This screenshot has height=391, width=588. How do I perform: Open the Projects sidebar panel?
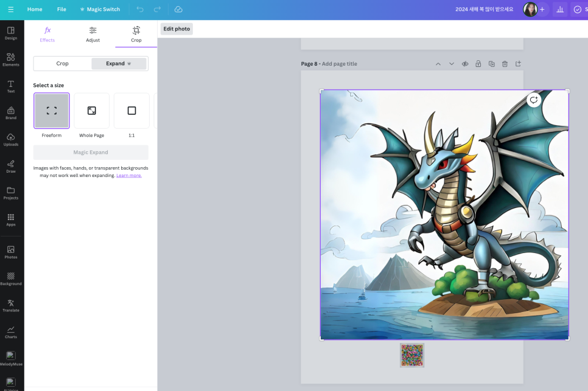(11, 193)
